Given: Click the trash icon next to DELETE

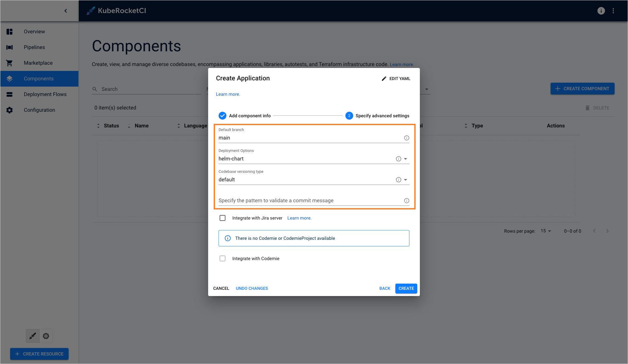Looking at the screenshot, I should pyautogui.click(x=587, y=108).
